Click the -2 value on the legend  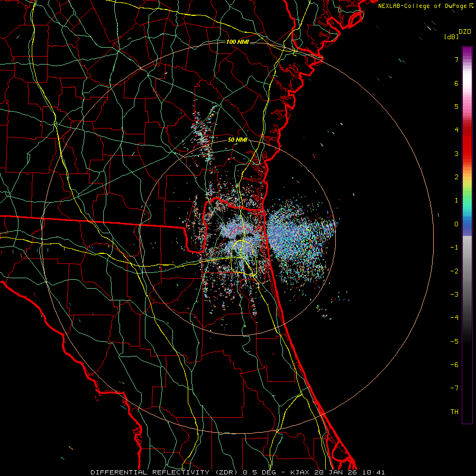[x=454, y=271]
